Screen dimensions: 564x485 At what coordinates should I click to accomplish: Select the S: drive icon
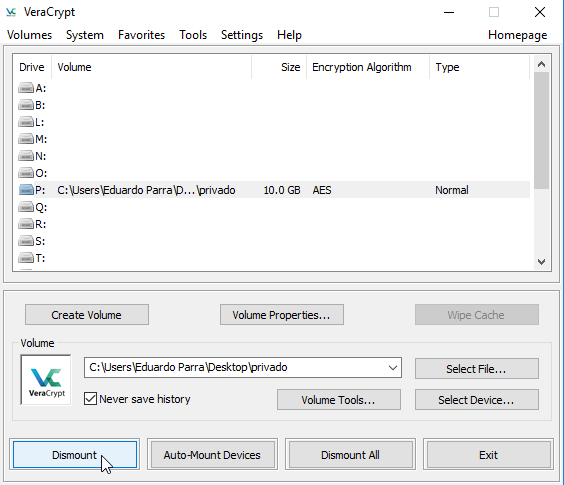26,241
